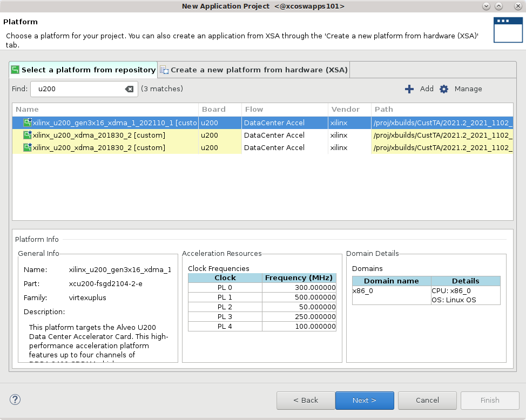Click the clear search icon in Find field

tap(129, 89)
